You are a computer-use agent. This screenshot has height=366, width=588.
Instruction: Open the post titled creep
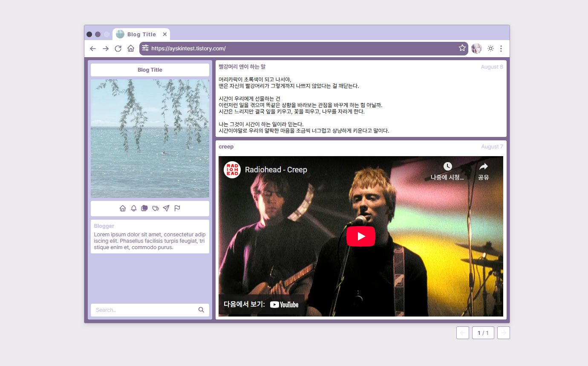coord(226,147)
